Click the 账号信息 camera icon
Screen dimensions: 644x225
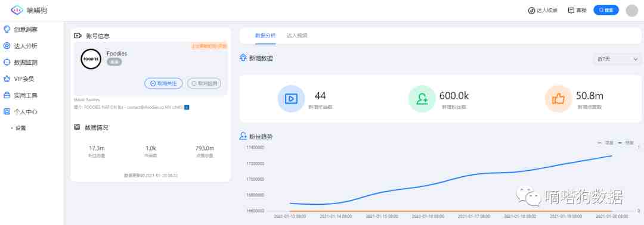(x=78, y=36)
